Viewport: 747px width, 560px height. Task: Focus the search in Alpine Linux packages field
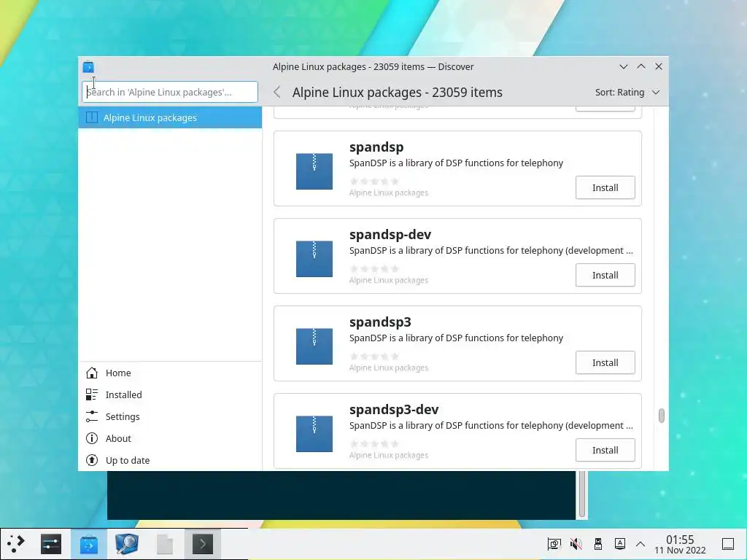(x=170, y=92)
